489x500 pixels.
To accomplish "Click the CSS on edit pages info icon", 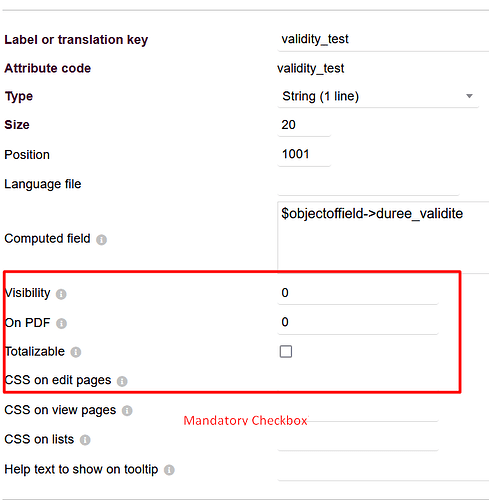I will (122, 381).
